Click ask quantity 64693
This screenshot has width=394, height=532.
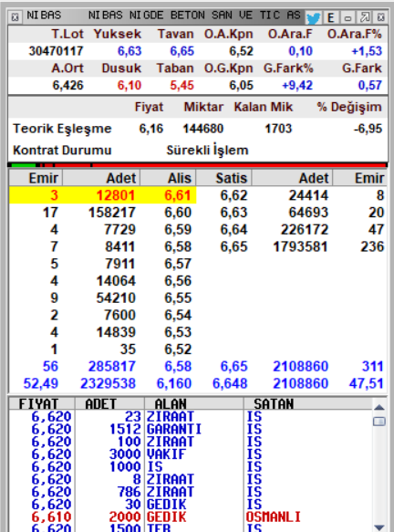(308, 213)
